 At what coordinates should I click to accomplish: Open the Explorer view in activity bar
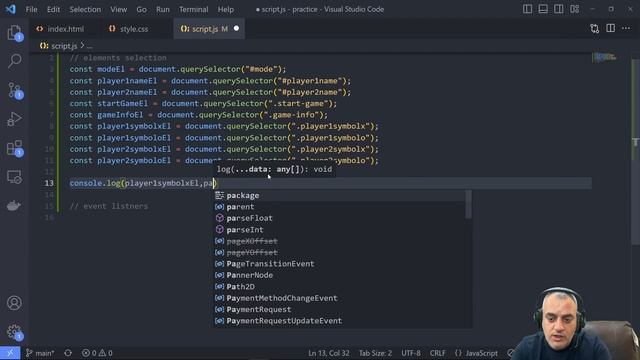pyautogui.click(x=14, y=33)
